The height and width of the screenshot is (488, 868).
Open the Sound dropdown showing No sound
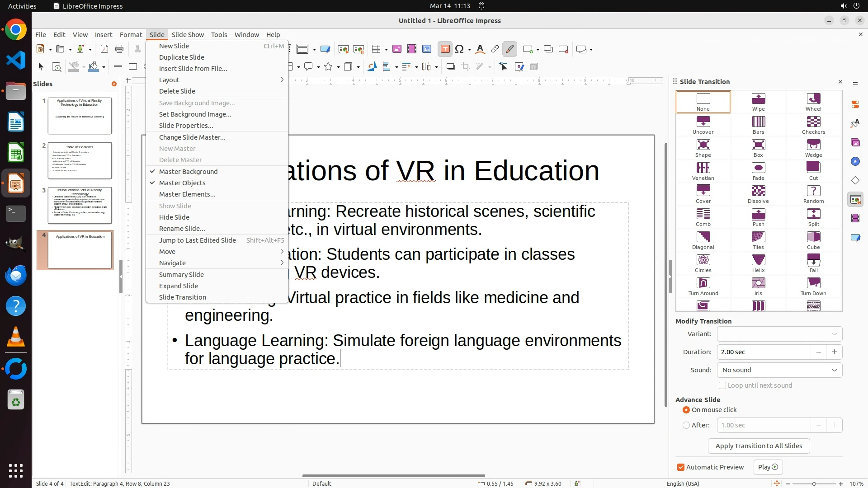point(779,370)
